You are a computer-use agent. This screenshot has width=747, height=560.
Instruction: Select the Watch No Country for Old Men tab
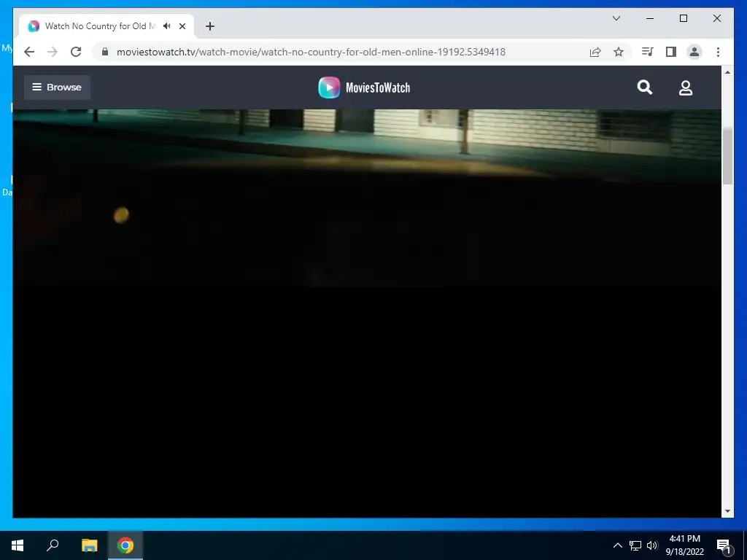pyautogui.click(x=107, y=26)
